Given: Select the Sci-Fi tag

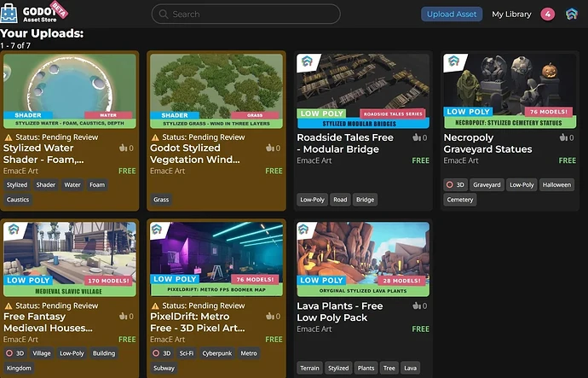Looking at the screenshot, I should [187, 353].
